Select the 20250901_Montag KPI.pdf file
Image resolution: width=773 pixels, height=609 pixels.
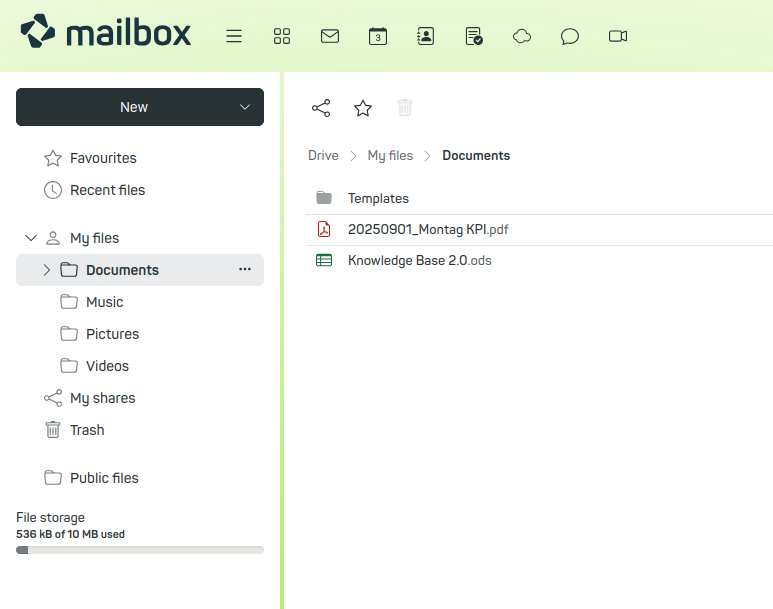pyautogui.click(x=428, y=229)
